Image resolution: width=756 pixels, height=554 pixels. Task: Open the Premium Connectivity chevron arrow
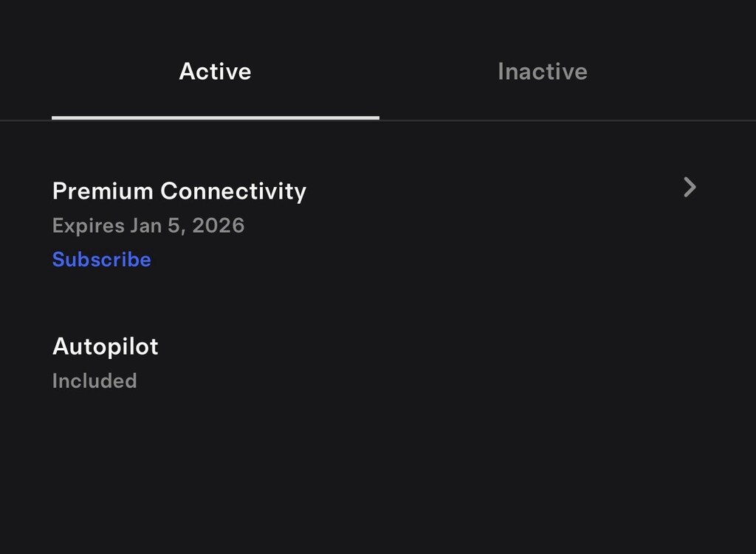coord(690,188)
